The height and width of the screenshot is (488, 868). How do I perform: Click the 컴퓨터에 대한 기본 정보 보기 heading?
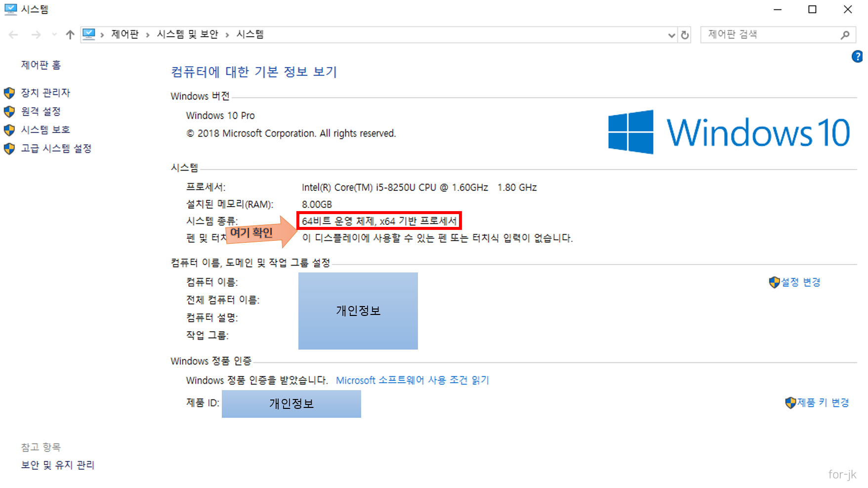tap(254, 72)
